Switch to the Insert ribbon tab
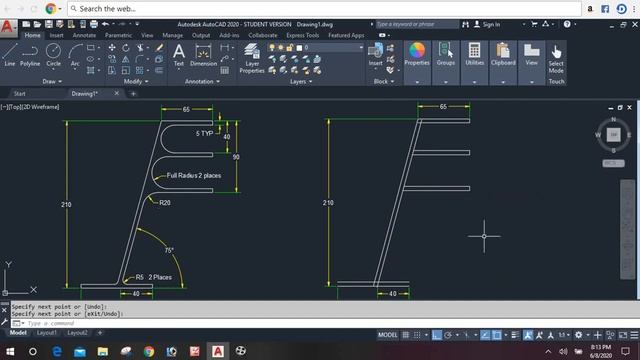640x360 pixels. tap(56, 36)
